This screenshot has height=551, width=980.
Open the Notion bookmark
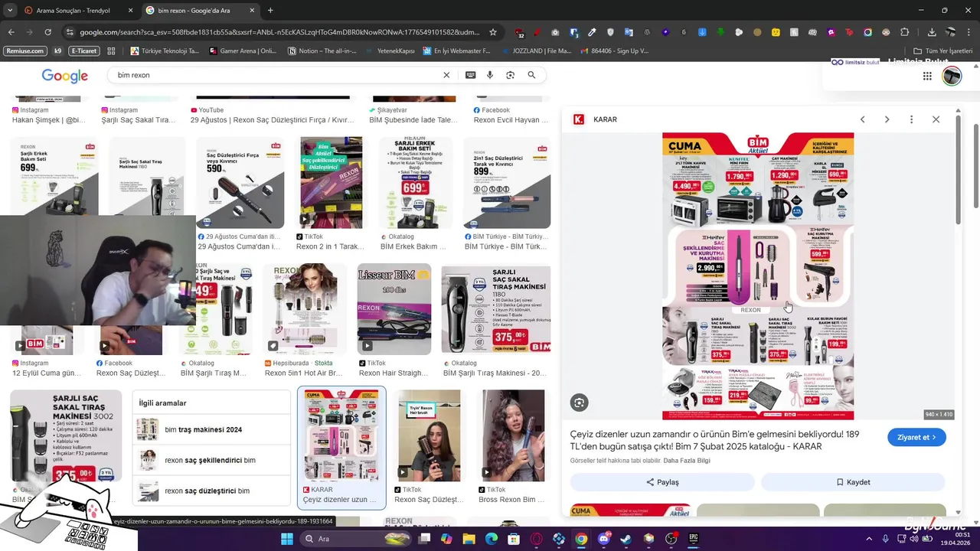322,51
